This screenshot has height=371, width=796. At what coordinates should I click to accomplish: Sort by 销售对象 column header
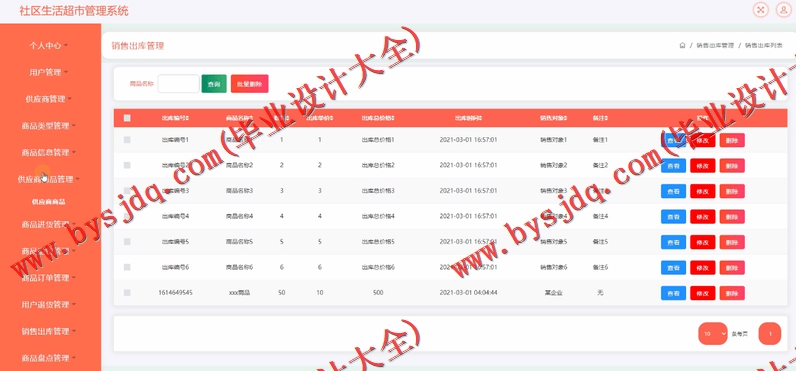coord(553,118)
